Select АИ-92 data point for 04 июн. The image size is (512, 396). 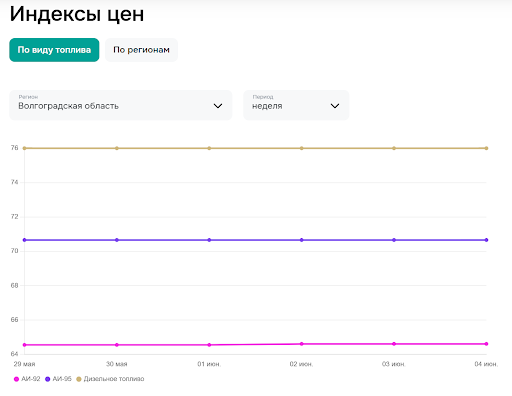tap(486, 344)
